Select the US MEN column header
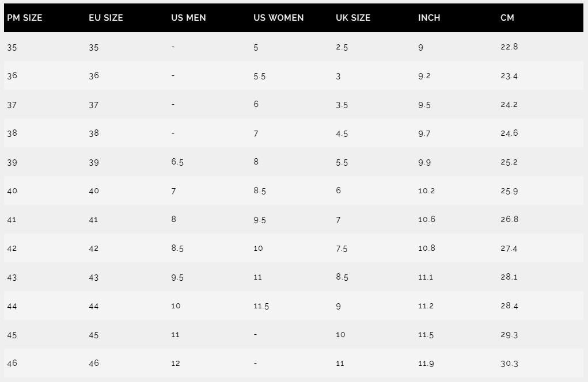 coord(188,18)
